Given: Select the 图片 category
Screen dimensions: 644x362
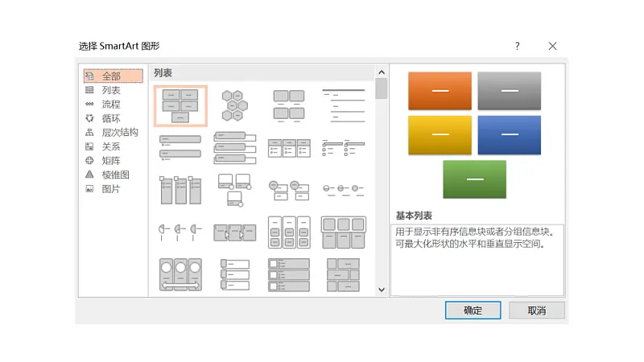Looking at the screenshot, I should tap(113, 189).
